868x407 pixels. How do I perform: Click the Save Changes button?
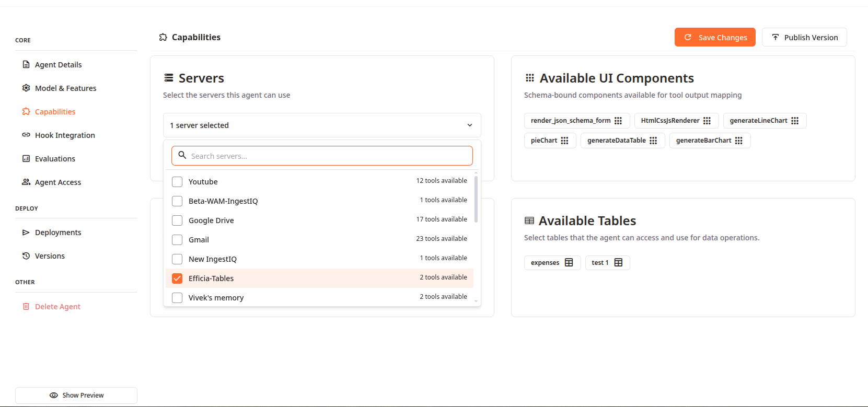pos(714,38)
